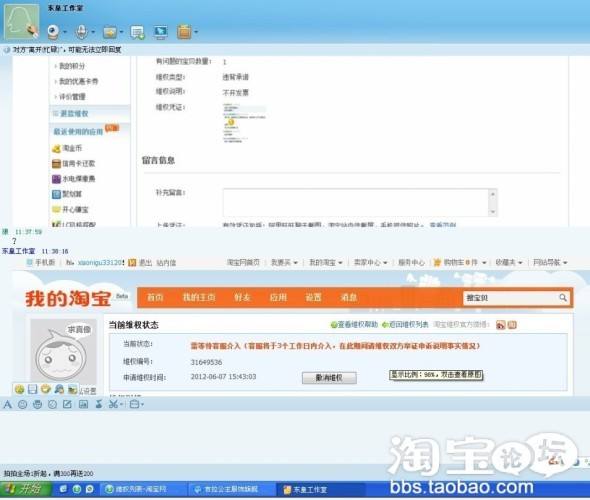Screen dimensions: 590x500
Task: Click the remote assistance monitor icon
Action: click(x=161, y=32)
